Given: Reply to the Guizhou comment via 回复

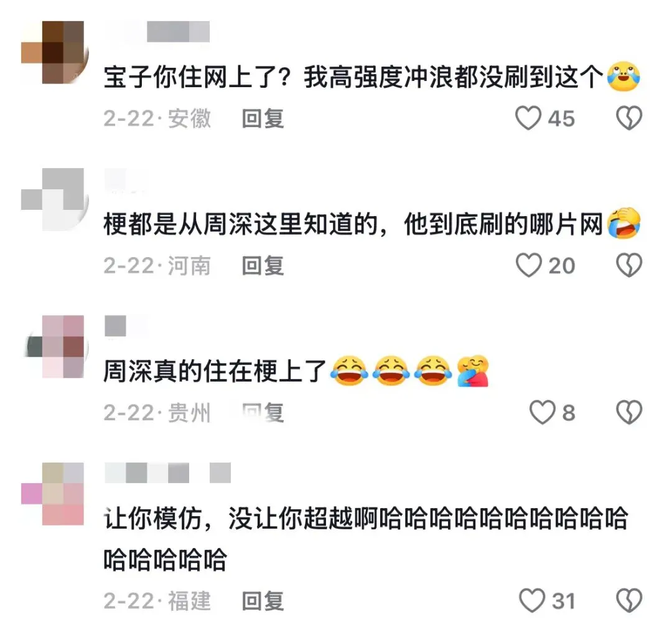Looking at the screenshot, I should coord(263,413).
